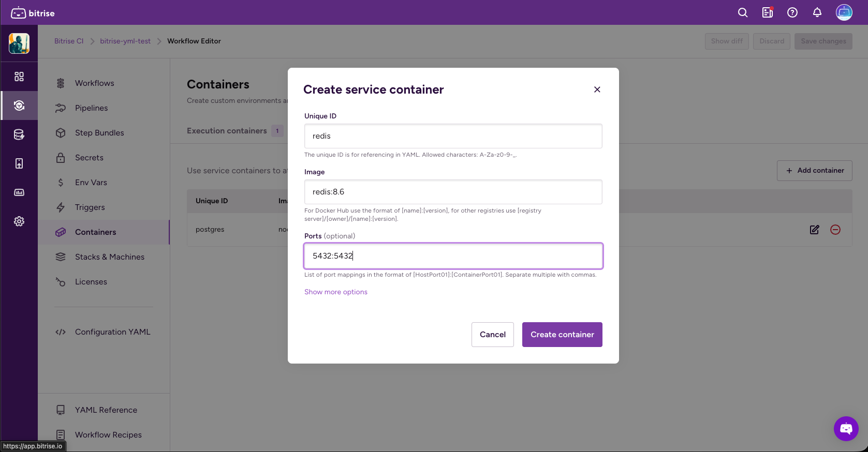Open the chat support bubble
Viewport: 868px width, 452px height.
pyautogui.click(x=846, y=429)
